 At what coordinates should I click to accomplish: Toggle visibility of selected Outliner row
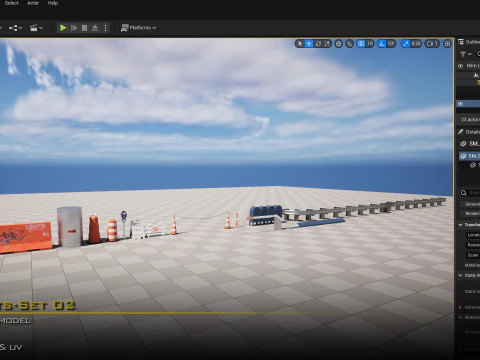tap(461, 104)
